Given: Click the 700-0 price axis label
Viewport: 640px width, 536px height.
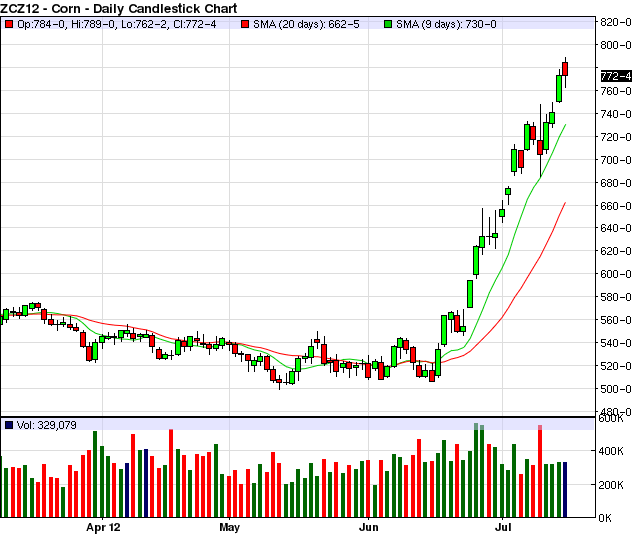Looking at the screenshot, I should point(616,160).
